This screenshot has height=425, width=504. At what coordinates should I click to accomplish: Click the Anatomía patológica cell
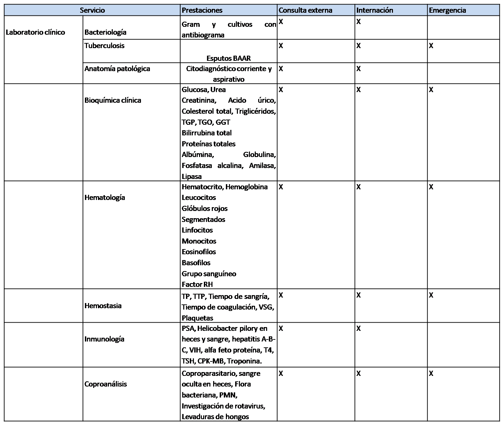(117, 69)
